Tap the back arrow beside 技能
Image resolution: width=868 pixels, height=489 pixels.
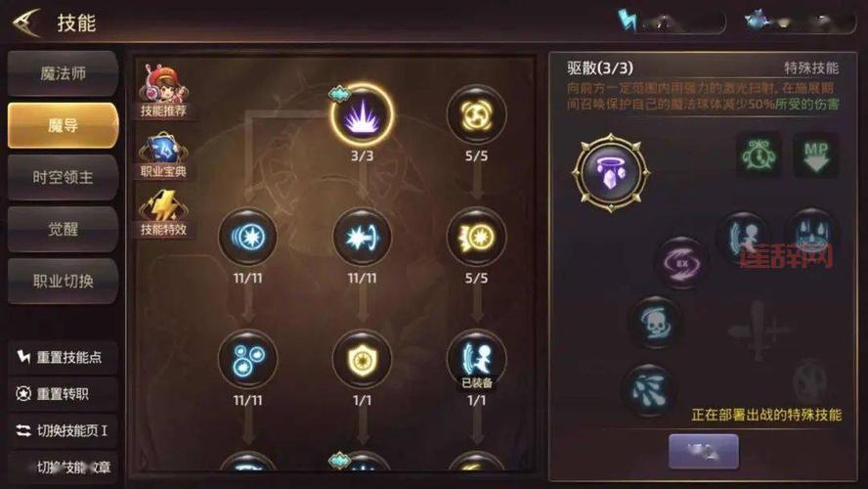coord(26,23)
